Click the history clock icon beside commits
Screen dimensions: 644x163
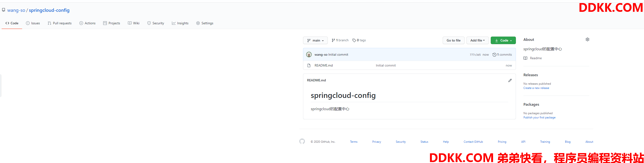(x=494, y=54)
